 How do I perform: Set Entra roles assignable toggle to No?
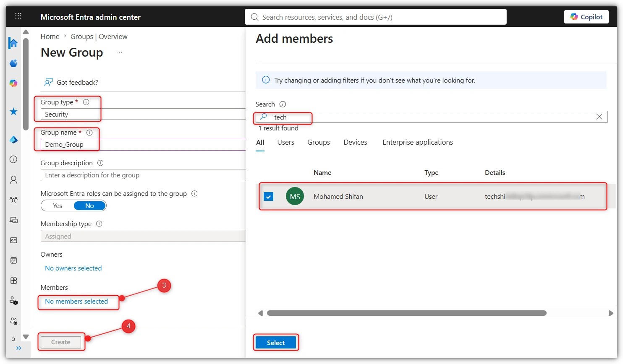click(89, 205)
